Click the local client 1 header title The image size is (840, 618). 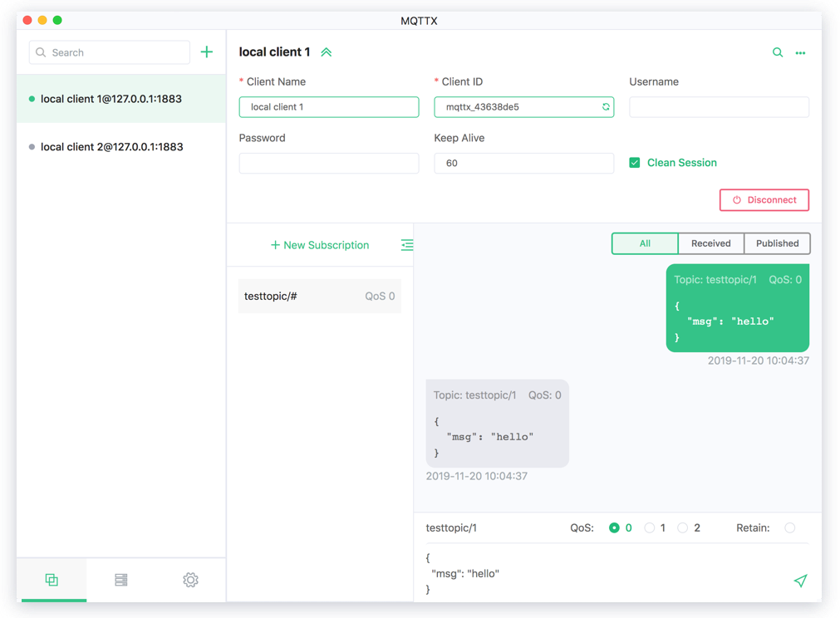(x=274, y=52)
